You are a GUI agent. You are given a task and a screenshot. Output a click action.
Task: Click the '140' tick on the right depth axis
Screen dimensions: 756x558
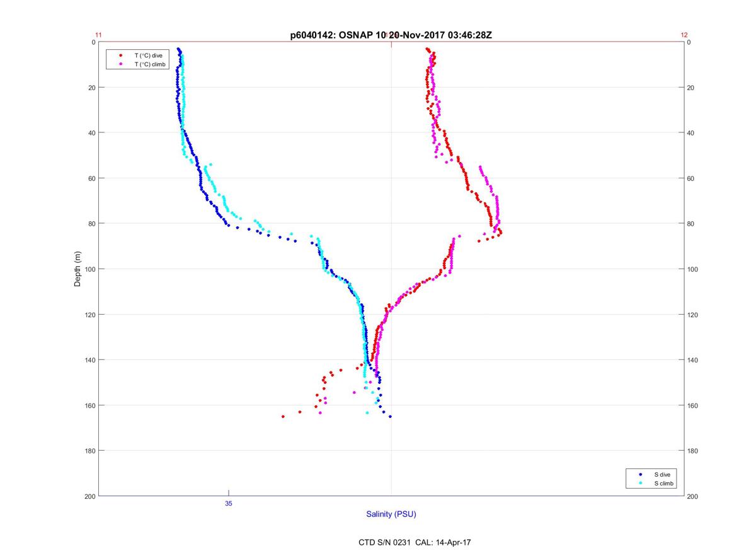tap(693, 360)
